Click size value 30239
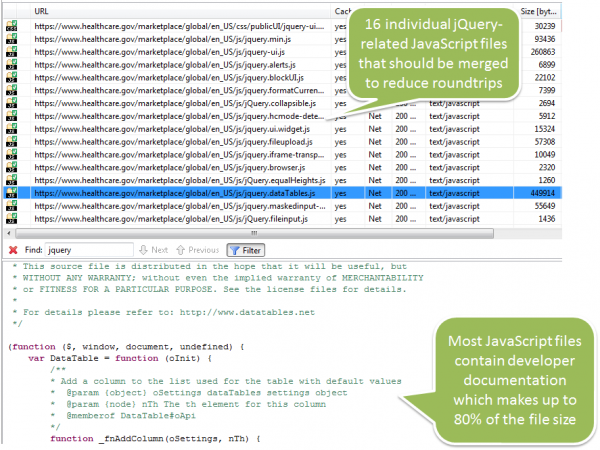The width and height of the screenshot is (600, 450). pyautogui.click(x=545, y=26)
